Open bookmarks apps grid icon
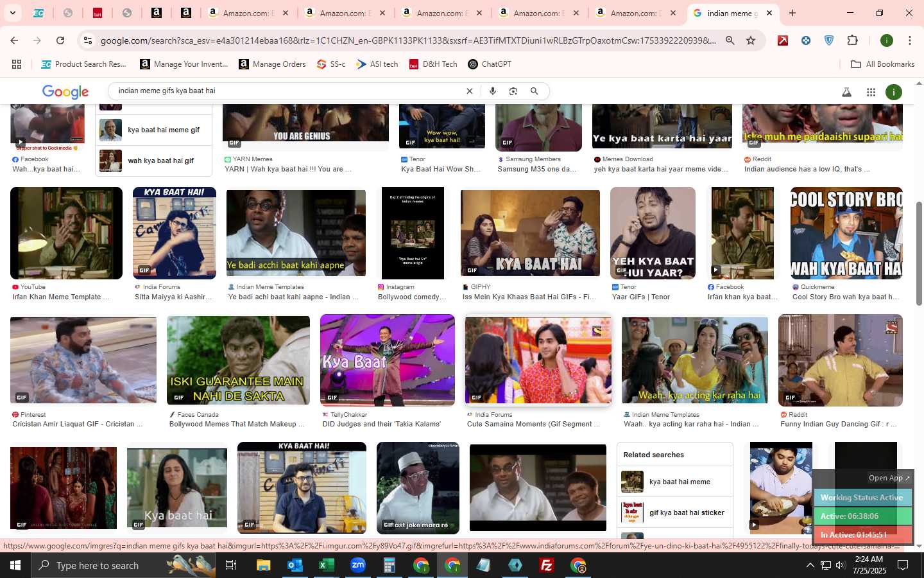The image size is (924, 578). click(17, 64)
